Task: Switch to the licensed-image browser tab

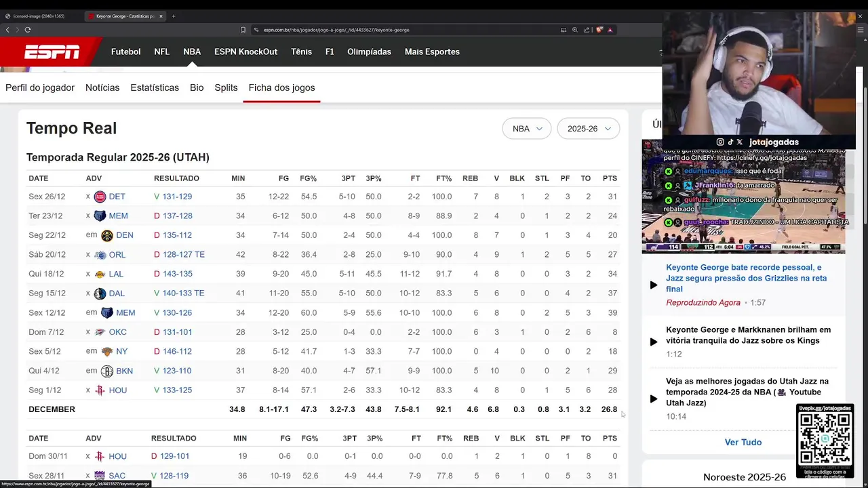Action: coord(39,16)
